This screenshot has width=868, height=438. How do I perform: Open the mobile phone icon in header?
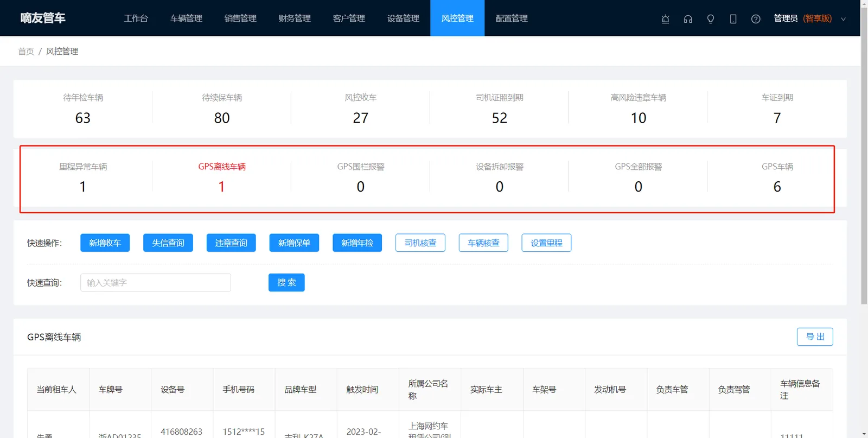pyautogui.click(x=733, y=19)
